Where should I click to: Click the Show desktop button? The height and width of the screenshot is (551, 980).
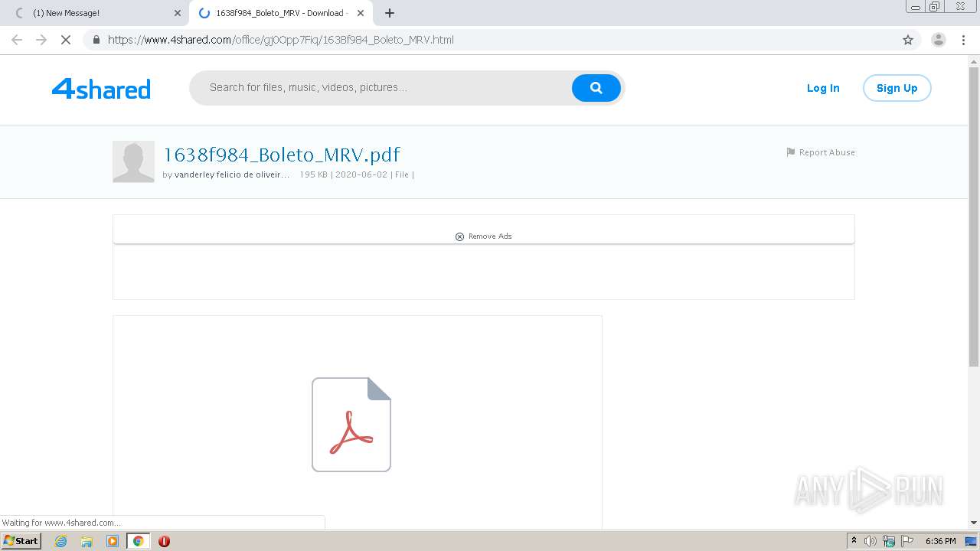coord(972,541)
